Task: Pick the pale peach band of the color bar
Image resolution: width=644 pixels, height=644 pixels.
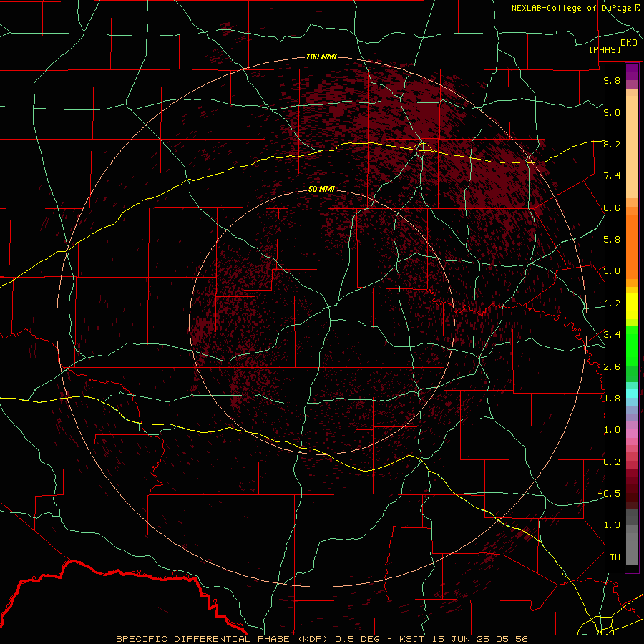Action: coord(632,147)
